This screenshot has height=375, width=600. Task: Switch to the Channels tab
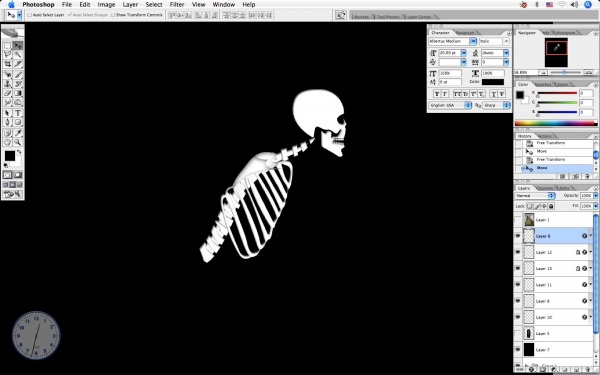coord(544,188)
